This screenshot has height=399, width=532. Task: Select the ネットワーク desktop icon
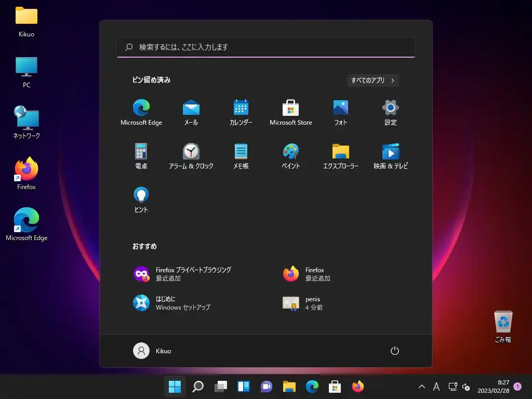click(x=26, y=123)
